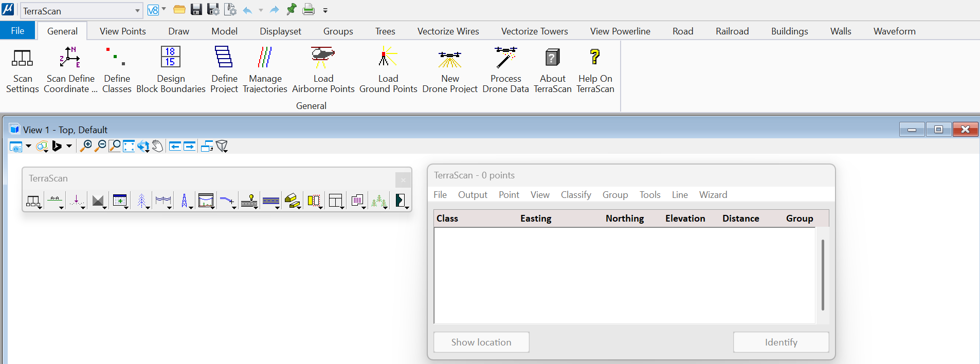Click the buildings tool in TerraScan toolbox

pyautogui.click(x=292, y=201)
